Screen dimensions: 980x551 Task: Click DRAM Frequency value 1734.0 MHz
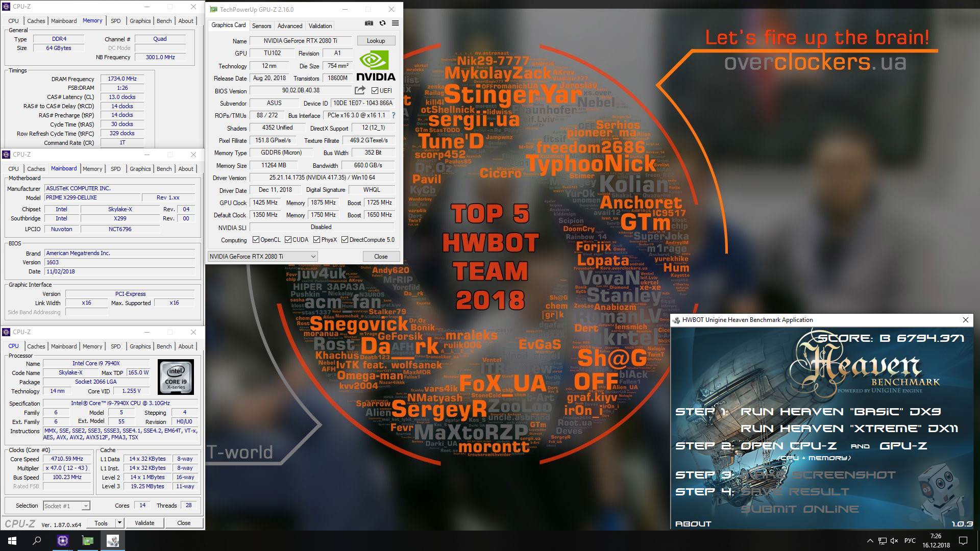coord(122,79)
